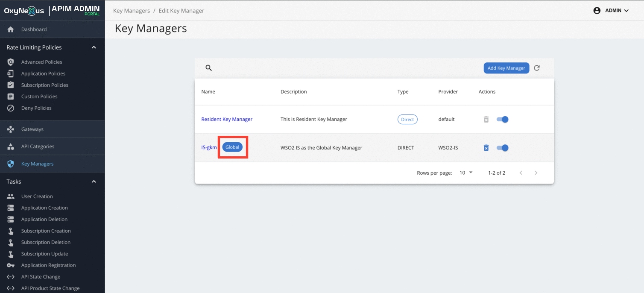Click the Application Creation icon

pyautogui.click(x=11, y=208)
